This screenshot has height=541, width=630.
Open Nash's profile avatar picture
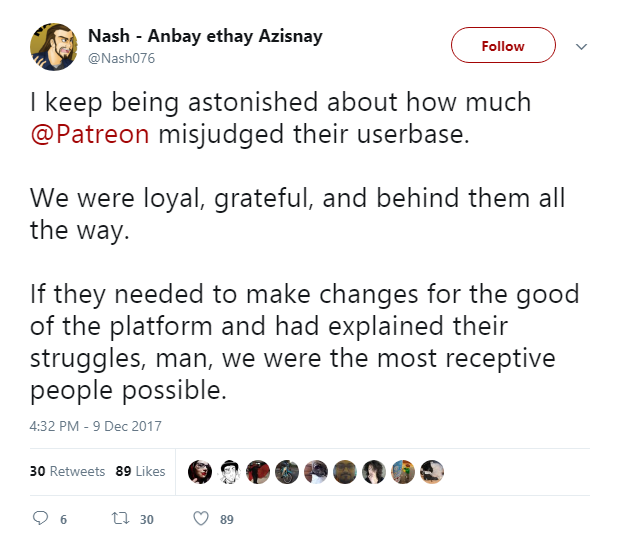[x=54, y=47]
